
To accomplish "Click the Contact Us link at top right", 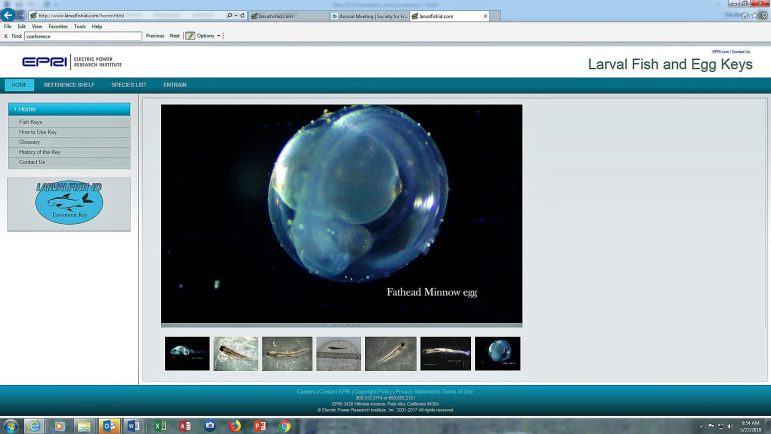I will click(741, 52).
